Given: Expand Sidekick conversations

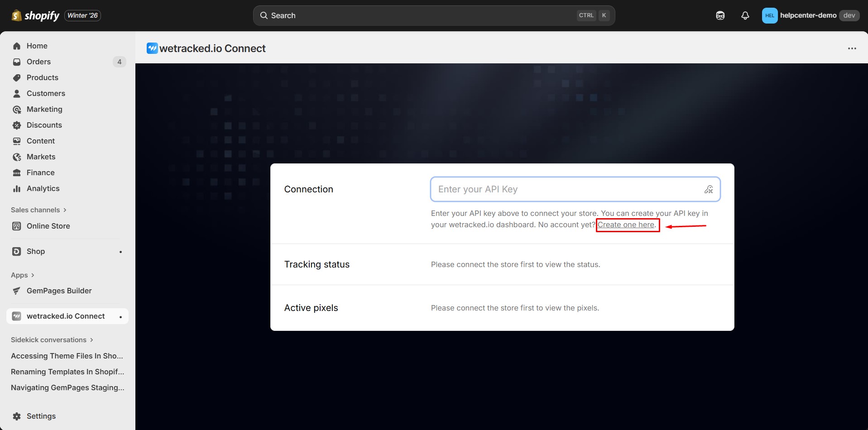Looking at the screenshot, I should click(52, 340).
